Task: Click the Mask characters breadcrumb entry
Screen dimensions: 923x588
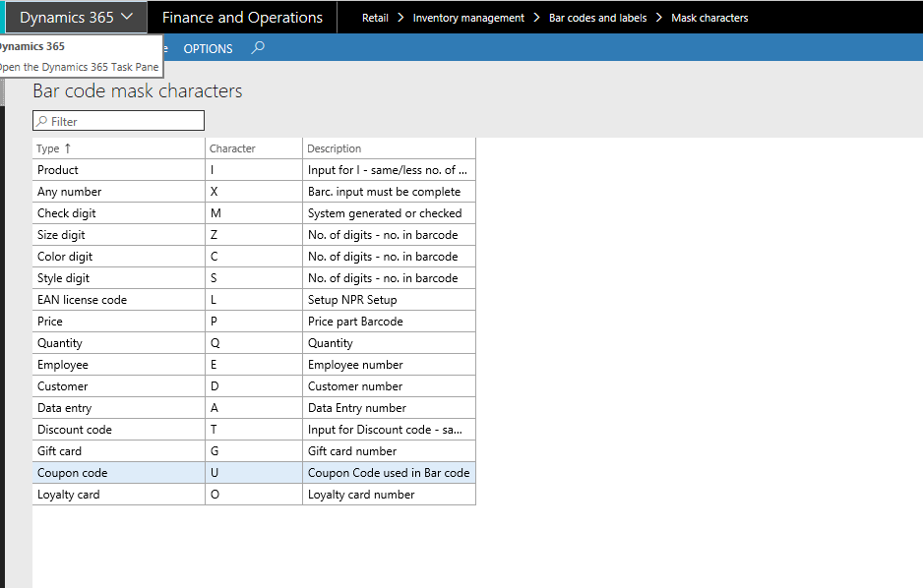Action: point(709,17)
